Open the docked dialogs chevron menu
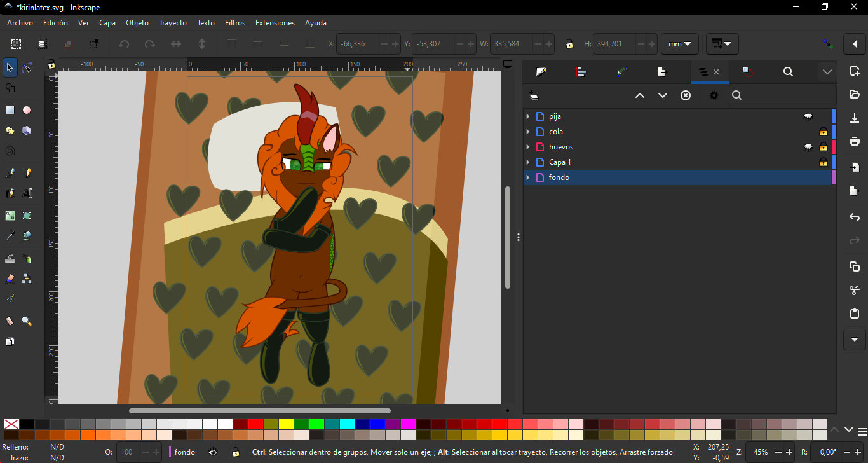 pyautogui.click(x=827, y=72)
